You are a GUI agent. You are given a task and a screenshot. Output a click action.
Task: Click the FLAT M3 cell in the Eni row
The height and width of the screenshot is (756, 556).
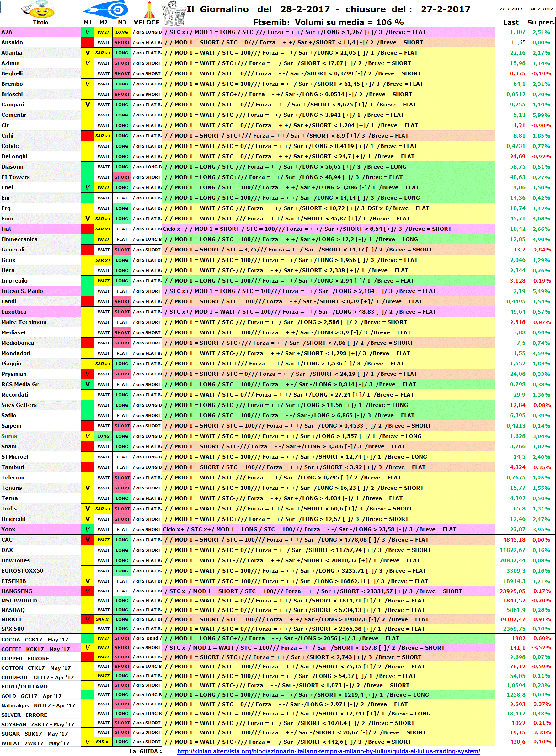click(122, 198)
